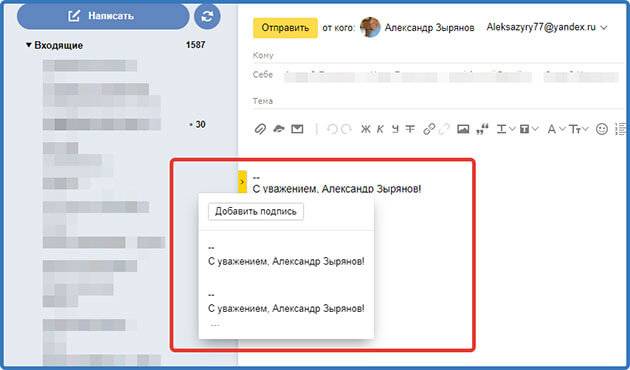Toggle strikethrough text formatting
Viewport: 630px width, 370px height.
[x=410, y=129]
